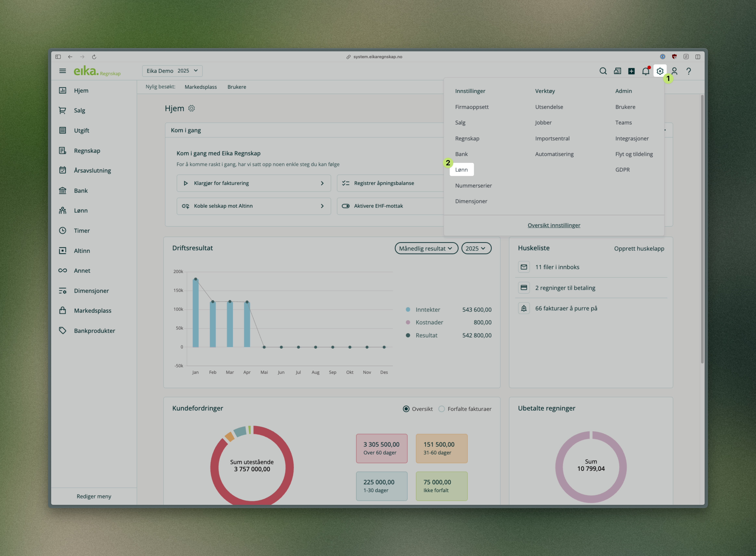Open the 2025 year dropdown in Driftsresultat
The image size is (756, 556).
tap(476, 248)
